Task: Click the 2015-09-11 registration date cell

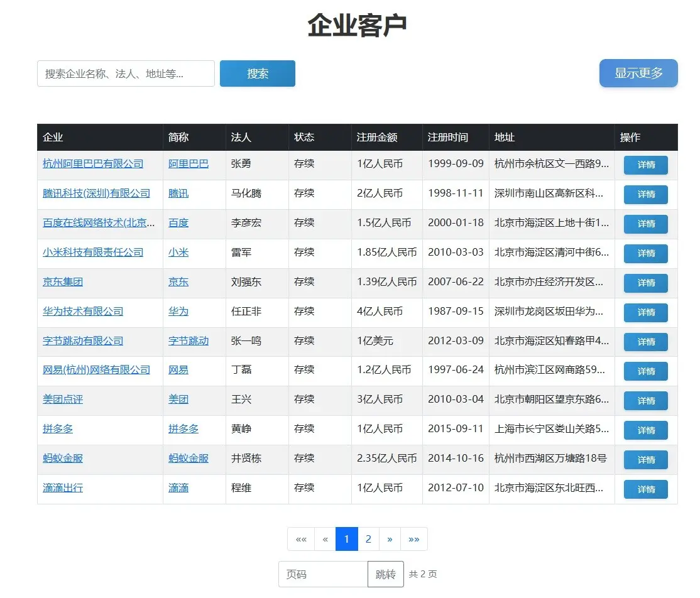Action: point(456,429)
